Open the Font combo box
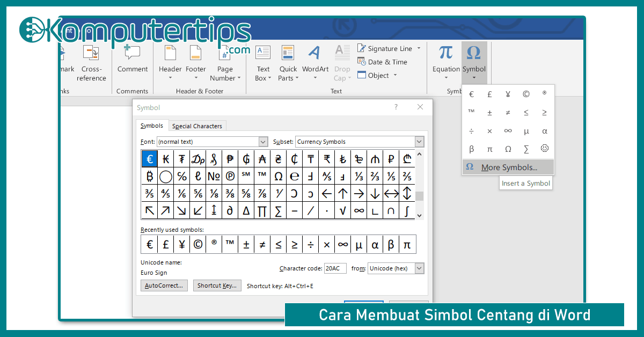This screenshot has height=337, width=644. point(212,142)
